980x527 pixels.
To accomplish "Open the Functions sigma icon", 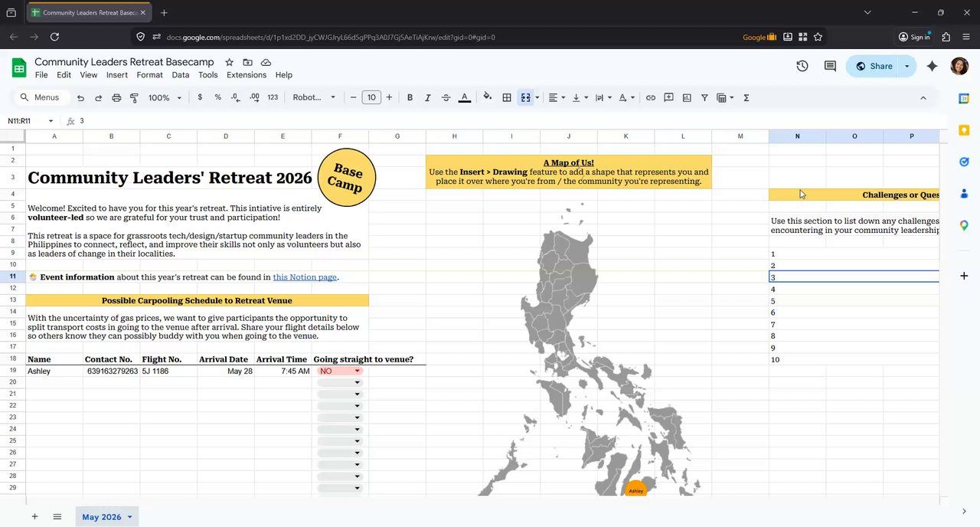I will coord(746,98).
